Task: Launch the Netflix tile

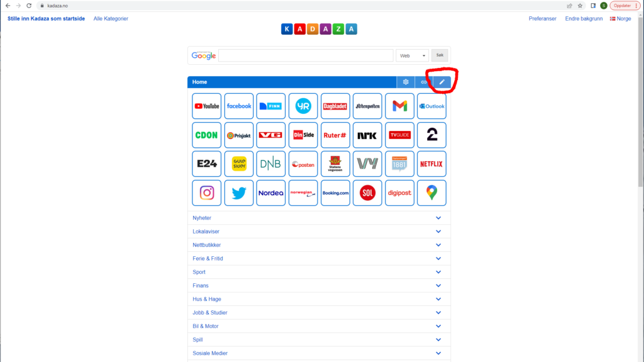Action: 431,164
